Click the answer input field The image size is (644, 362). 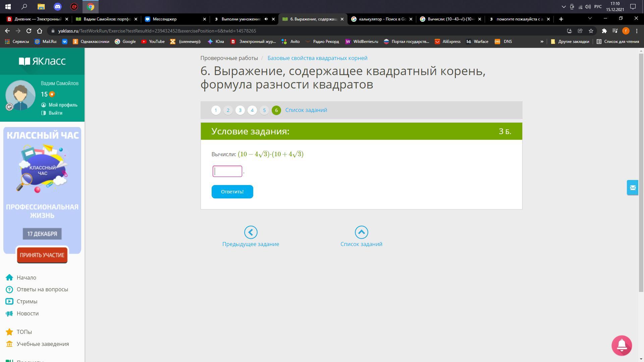coord(227,171)
